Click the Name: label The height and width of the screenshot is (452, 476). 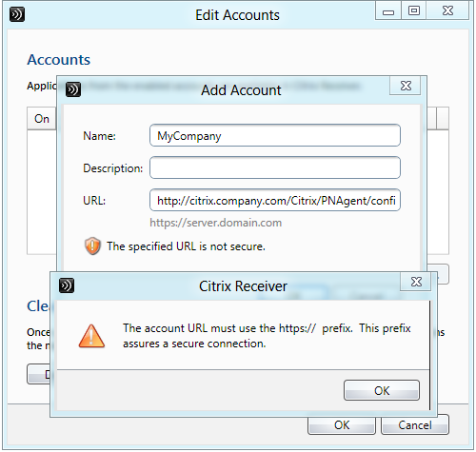pyautogui.click(x=99, y=136)
